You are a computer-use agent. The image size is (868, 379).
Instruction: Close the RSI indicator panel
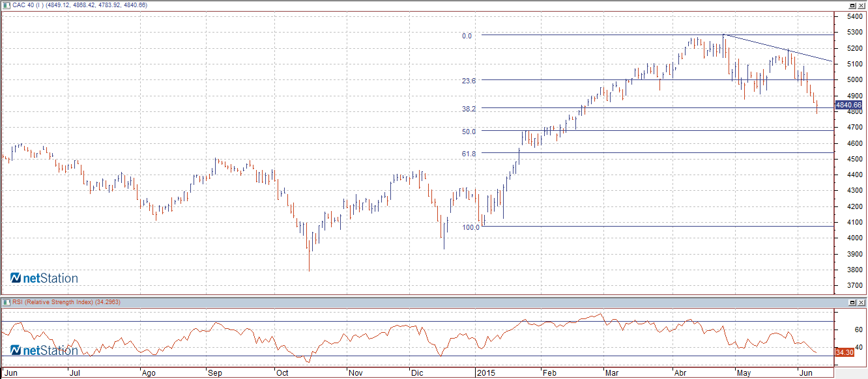(861, 303)
